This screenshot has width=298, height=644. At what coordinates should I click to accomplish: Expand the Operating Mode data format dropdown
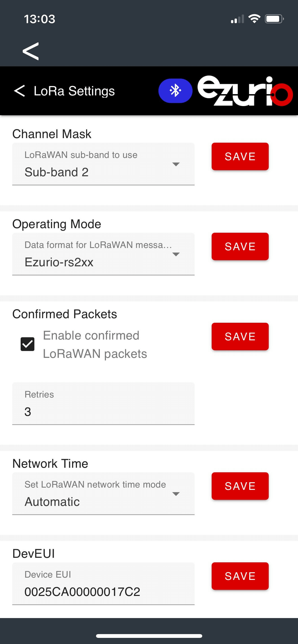103,254
